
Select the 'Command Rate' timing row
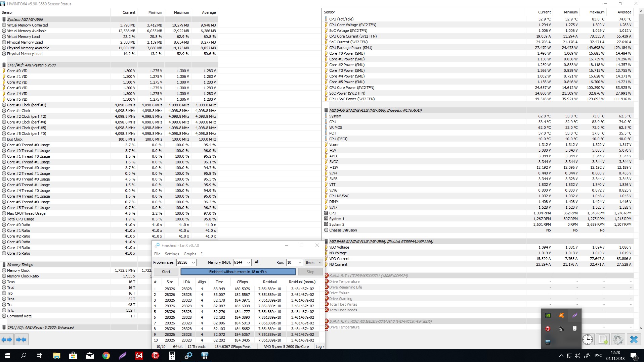pyautogui.click(x=76, y=316)
